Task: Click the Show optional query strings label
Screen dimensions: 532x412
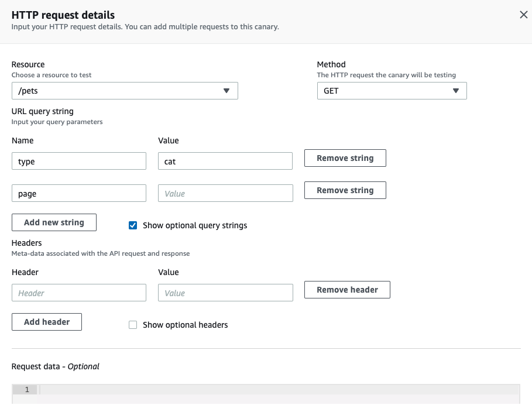Action: pyautogui.click(x=195, y=225)
